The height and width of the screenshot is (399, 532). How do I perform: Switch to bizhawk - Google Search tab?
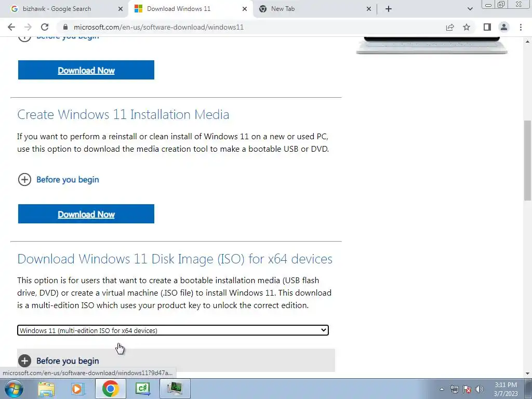coord(64,9)
